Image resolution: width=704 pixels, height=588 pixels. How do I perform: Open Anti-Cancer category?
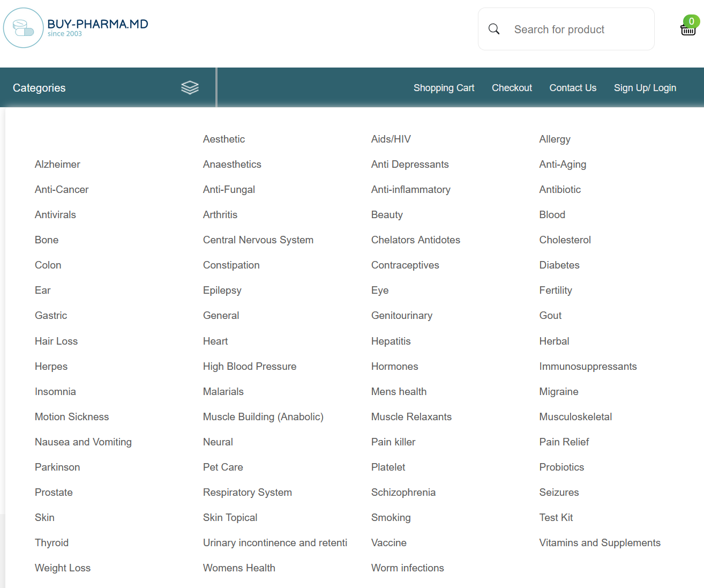(62, 190)
